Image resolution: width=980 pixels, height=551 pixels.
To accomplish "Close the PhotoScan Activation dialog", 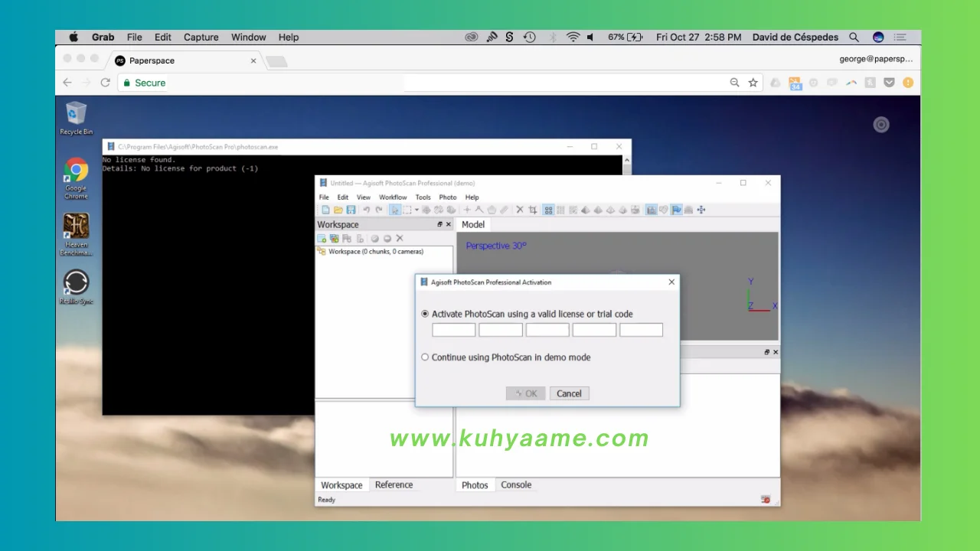I will tap(671, 282).
